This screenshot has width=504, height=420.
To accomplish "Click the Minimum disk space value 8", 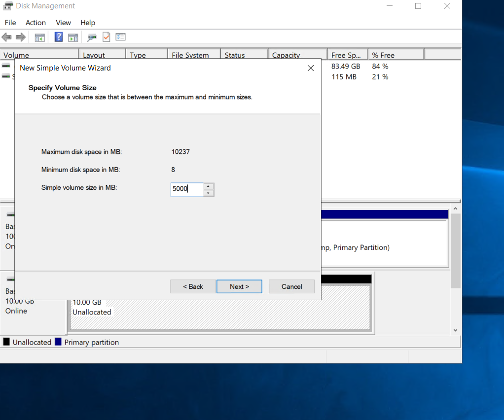I will point(173,170).
